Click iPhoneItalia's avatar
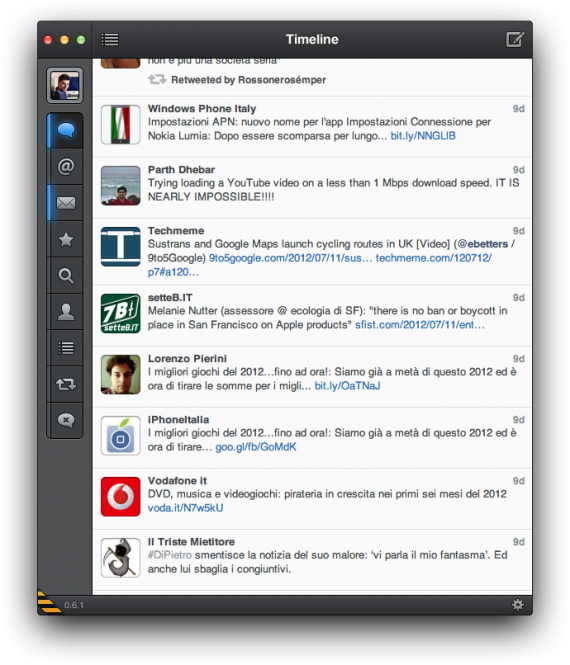This screenshot has width=570, height=665. (x=120, y=436)
